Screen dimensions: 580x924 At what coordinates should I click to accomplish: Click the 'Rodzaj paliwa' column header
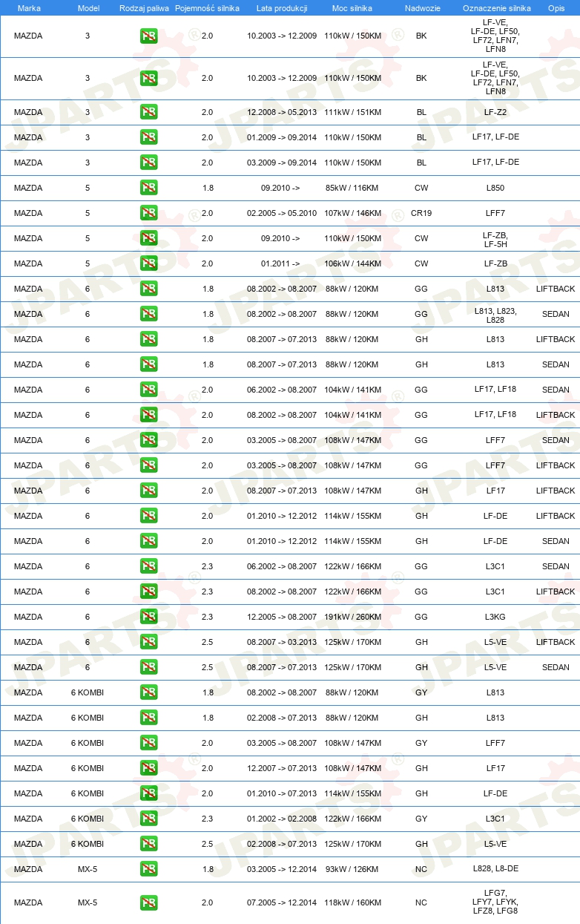[x=145, y=7]
